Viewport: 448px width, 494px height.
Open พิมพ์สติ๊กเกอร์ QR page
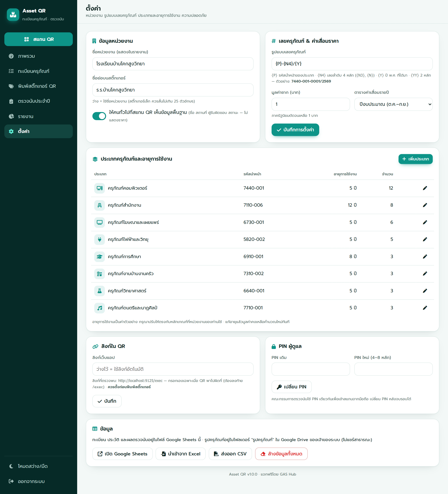(38, 86)
